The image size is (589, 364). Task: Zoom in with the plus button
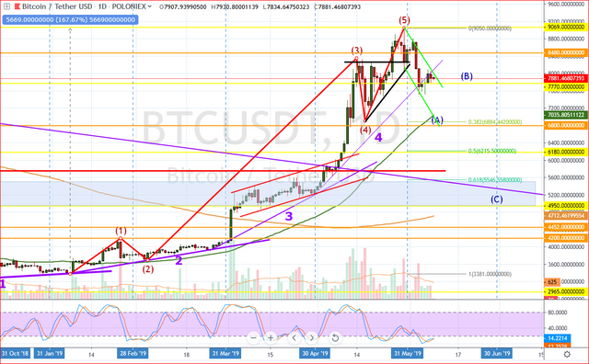pyautogui.click(x=270, y=337)
